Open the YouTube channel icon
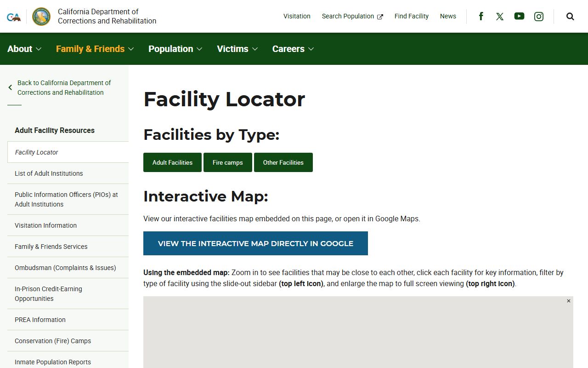This screenshot has height=368, width=588. [x=519, y=16]
